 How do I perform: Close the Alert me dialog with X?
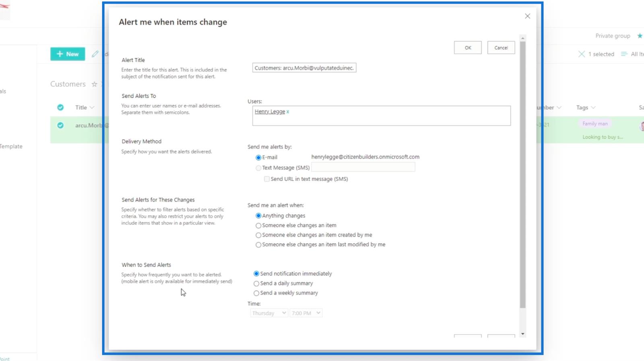[527, 16]
